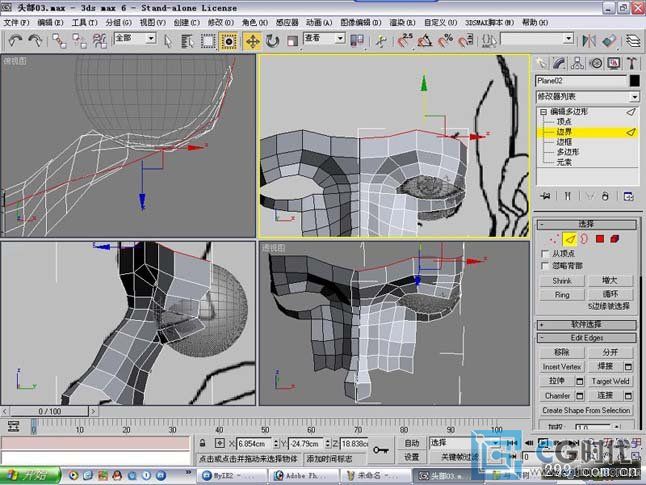Expand the 软件选择 rollout
This screenshot has height=485, width=646.
[587, 325]
